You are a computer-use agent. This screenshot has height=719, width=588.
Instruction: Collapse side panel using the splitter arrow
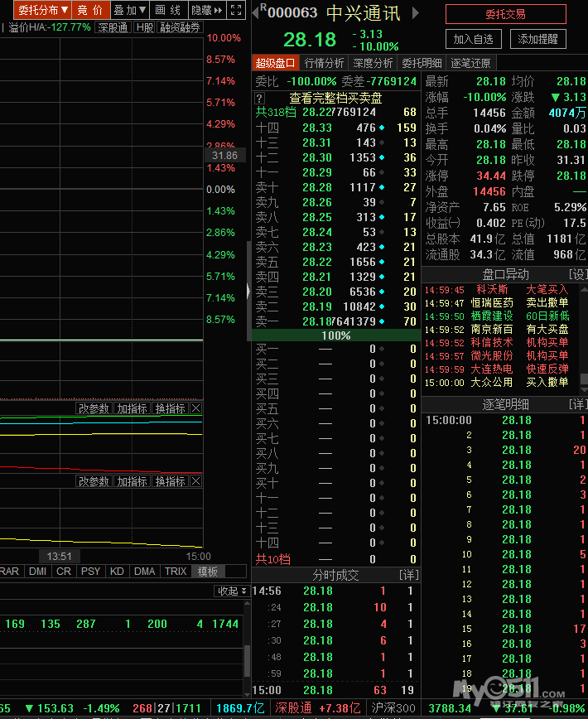coord(248,291)
